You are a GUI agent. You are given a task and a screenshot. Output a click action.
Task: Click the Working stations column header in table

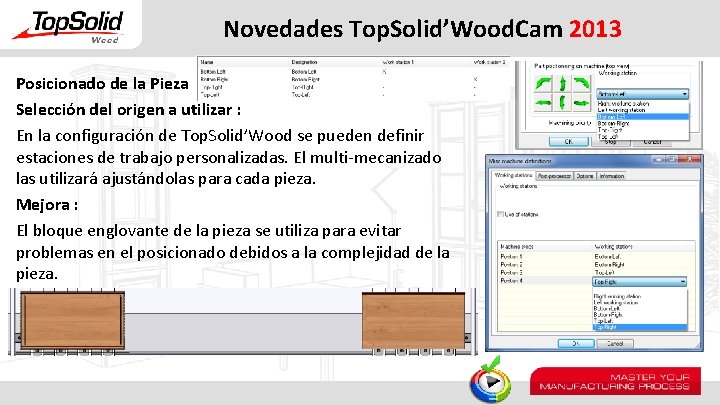pos(614,247)
